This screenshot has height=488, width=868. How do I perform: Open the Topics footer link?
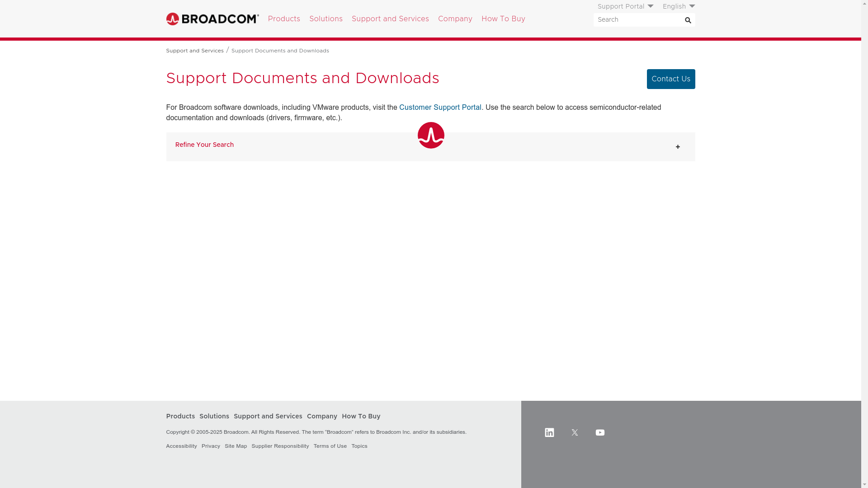point(359,446)
